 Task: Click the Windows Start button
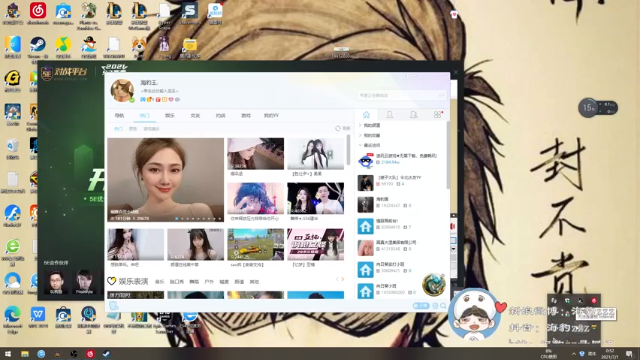coord(7,354)
